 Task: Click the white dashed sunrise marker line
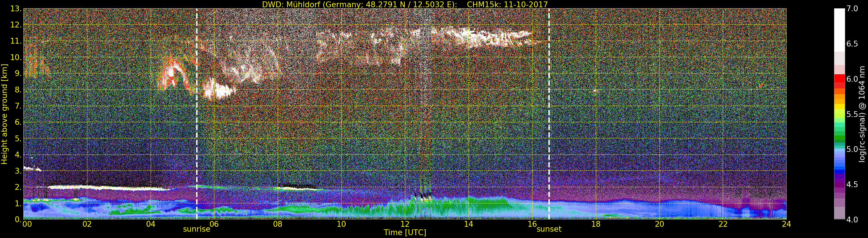point(197,114)
